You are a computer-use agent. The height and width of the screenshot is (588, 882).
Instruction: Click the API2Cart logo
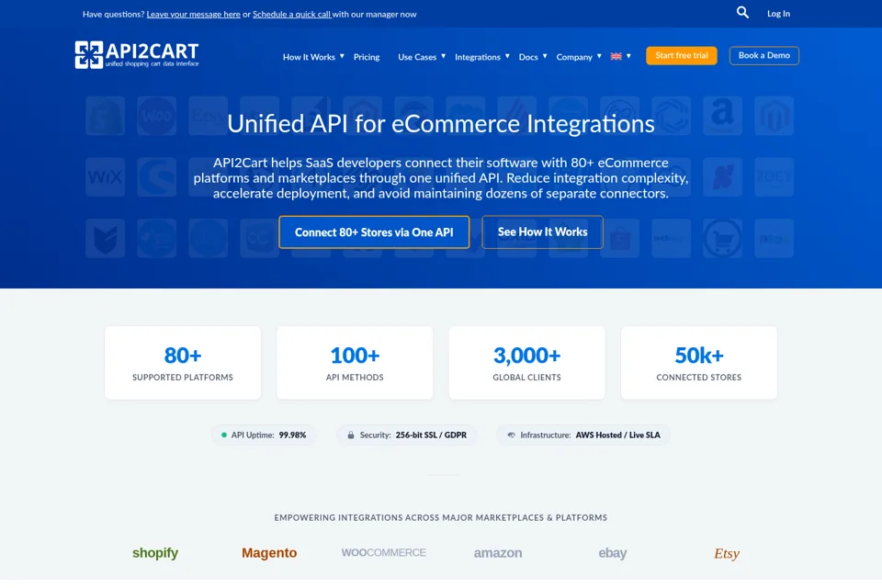click(137, 54)
